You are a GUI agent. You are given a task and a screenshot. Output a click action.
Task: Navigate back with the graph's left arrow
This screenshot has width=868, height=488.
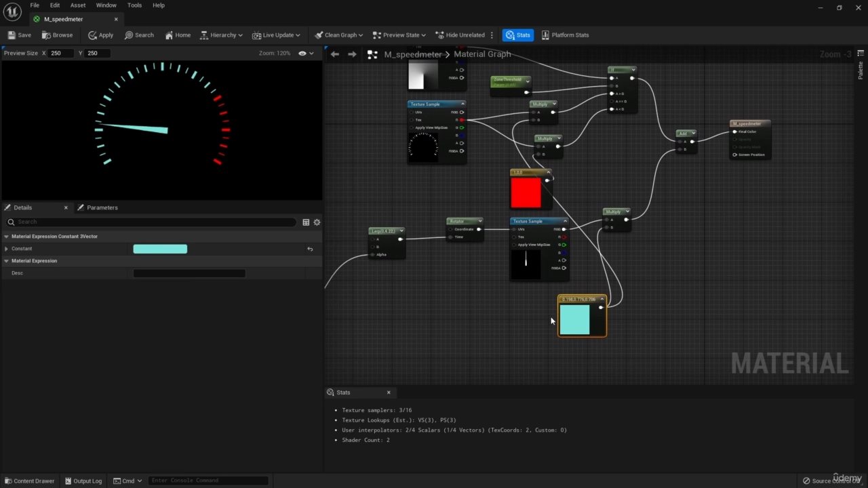click(x=334, y=54)
